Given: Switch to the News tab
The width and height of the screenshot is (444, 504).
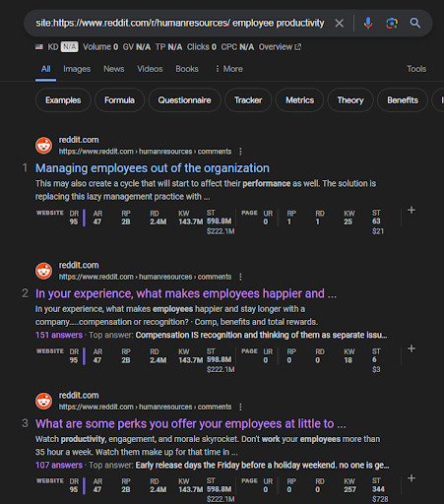Looking at the screenshot, I should [114, 69].
